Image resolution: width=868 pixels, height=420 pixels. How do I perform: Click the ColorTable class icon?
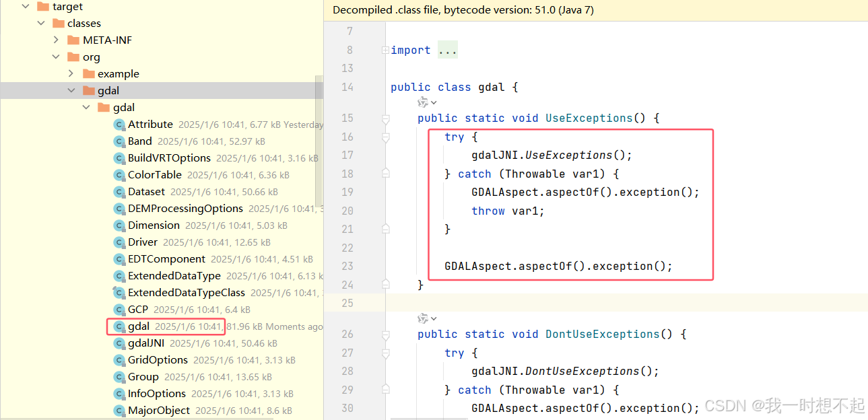coord(119,174)
